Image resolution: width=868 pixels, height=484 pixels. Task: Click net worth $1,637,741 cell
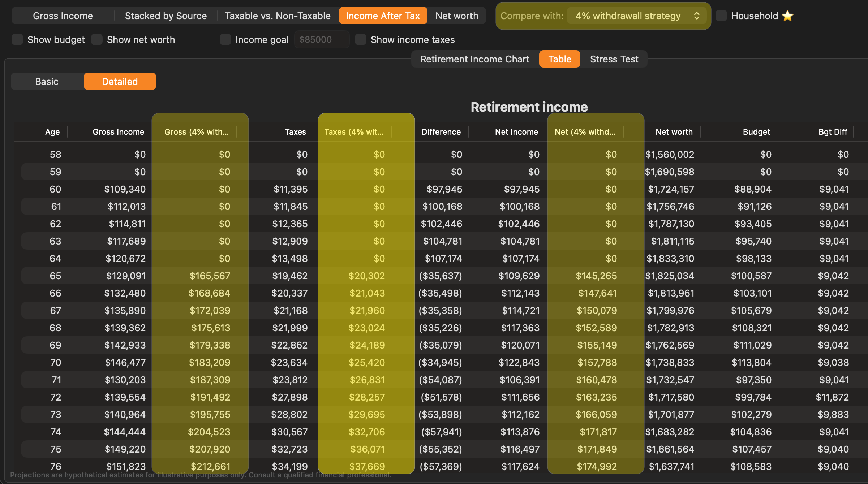point(671,466)
